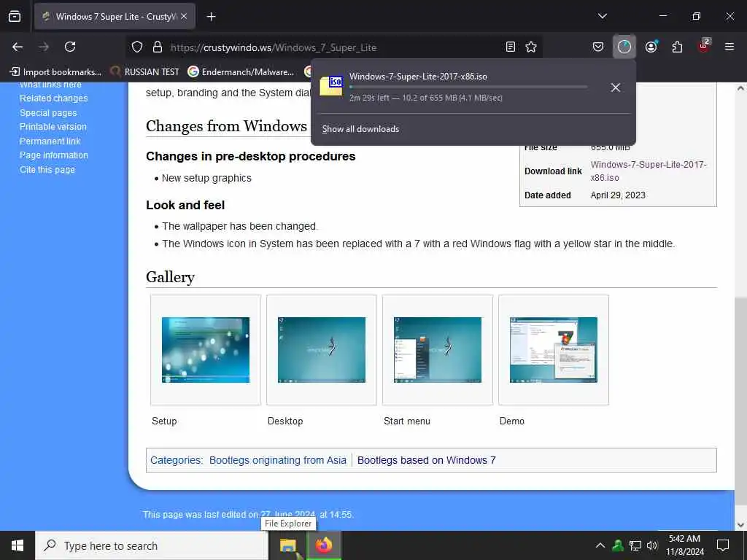Click Firefox icon in taskbar
Viewport: 747px width, 560px height.
[324, 545]
